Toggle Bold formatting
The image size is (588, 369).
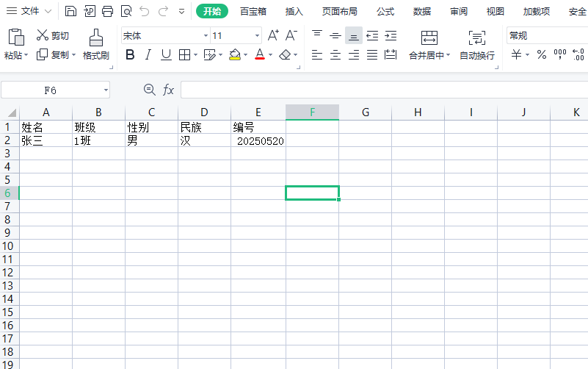click(x=130, y=55)
